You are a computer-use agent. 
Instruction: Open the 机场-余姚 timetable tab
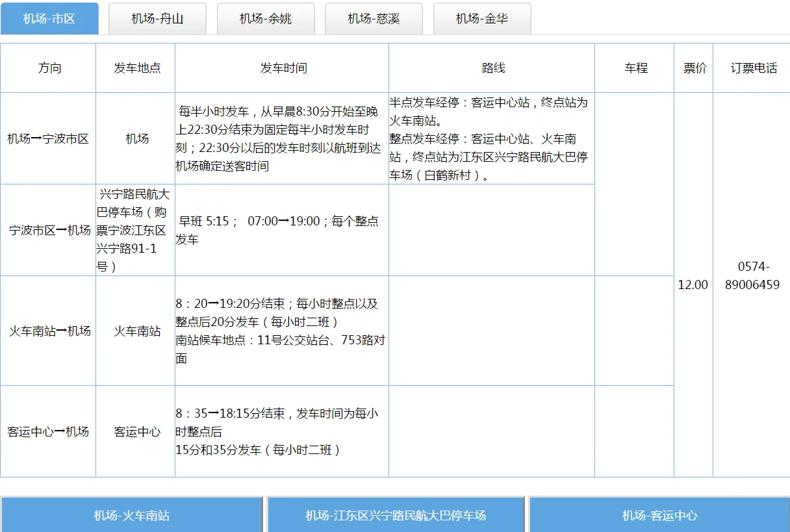click(266, 19)
